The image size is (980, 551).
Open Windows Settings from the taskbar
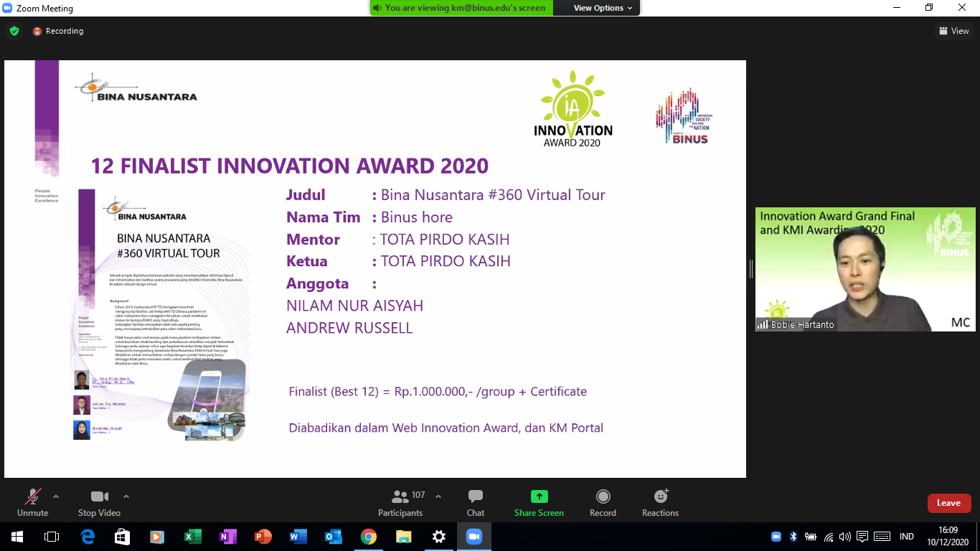(x=439, y=537)
